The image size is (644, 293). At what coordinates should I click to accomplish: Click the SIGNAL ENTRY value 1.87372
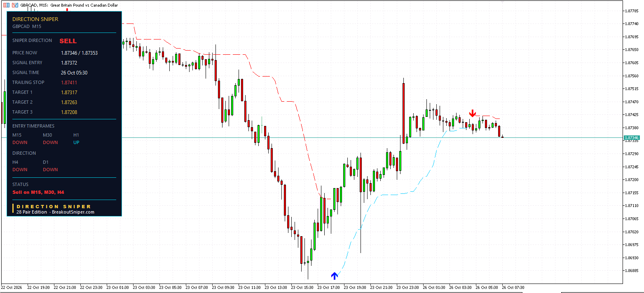click(69, 63)
